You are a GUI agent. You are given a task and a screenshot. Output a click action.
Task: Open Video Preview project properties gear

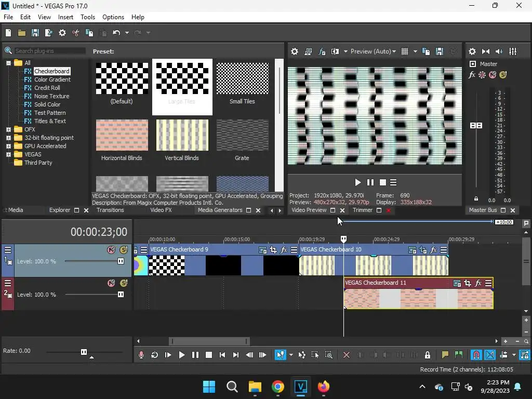pyautogui.click(x=295, y=51)
